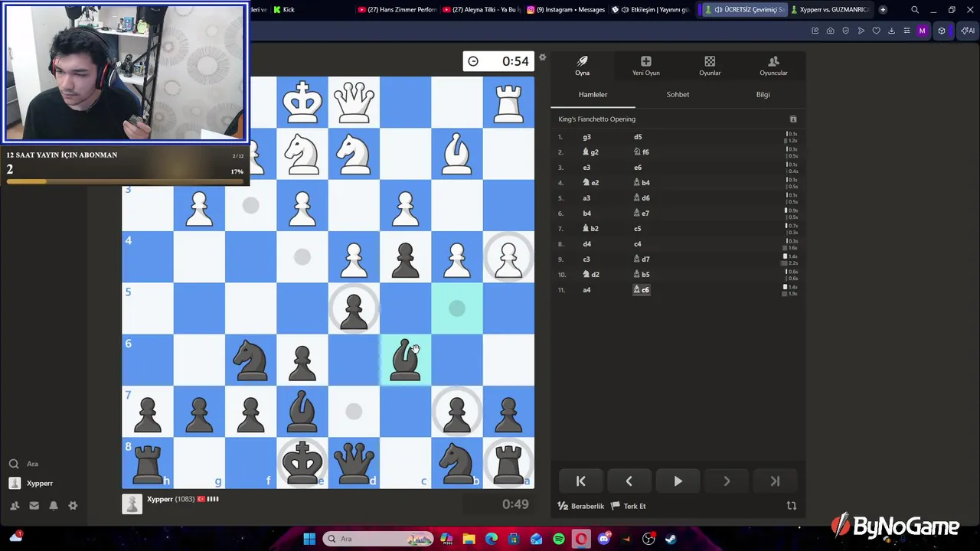
Task: Step forward one move
Action: pos(727,481)
